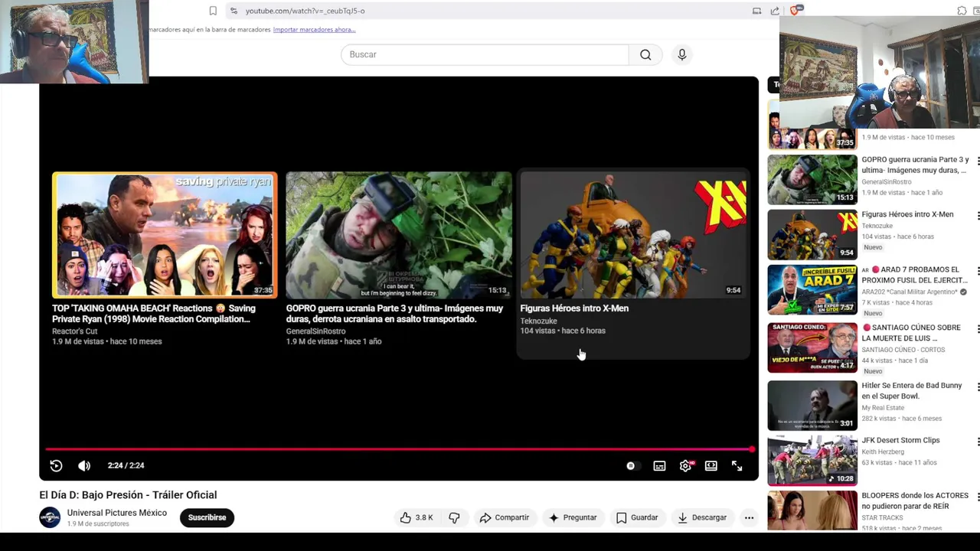Click the Importar marcadores ahora link
Image resolution: width=980 pixels, height=551 pixels.
point(314,30)
